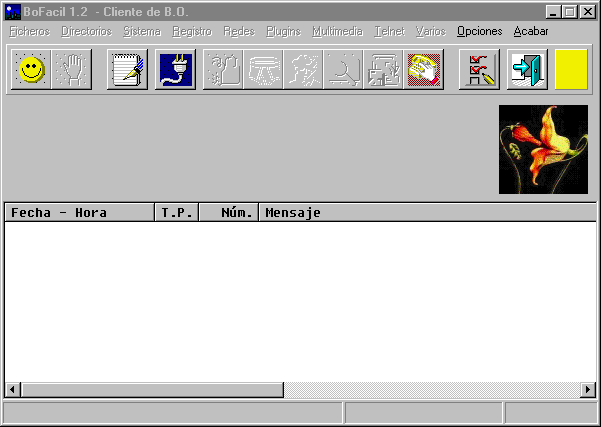Open the Acabar menu
The width and height of the screenshot is (601, 427).
531,31
